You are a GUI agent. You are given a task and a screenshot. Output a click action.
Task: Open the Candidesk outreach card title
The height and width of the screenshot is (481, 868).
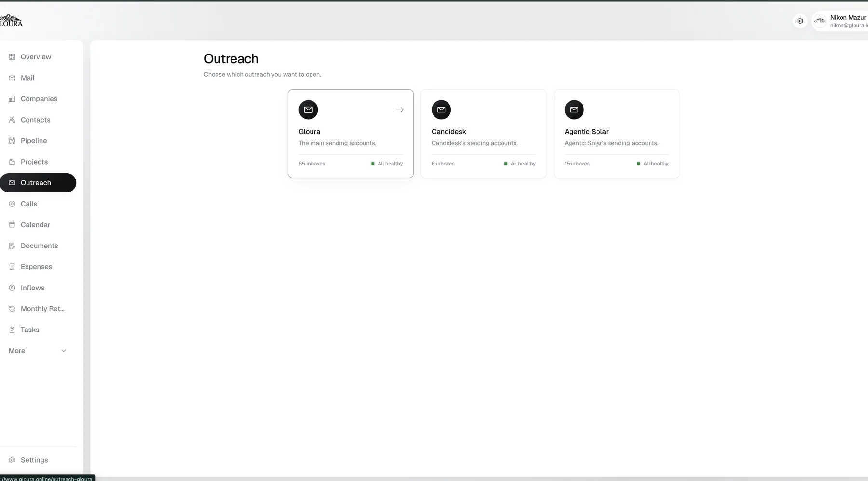point(449,132)
